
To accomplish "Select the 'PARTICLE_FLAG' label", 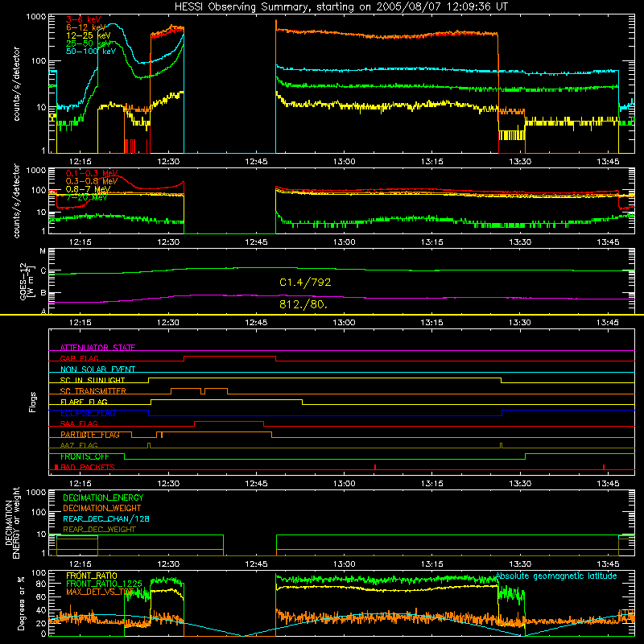I will (90, 434).
